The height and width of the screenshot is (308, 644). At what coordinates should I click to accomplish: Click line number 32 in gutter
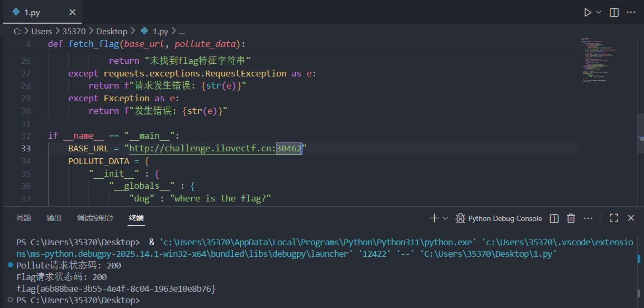26,136
